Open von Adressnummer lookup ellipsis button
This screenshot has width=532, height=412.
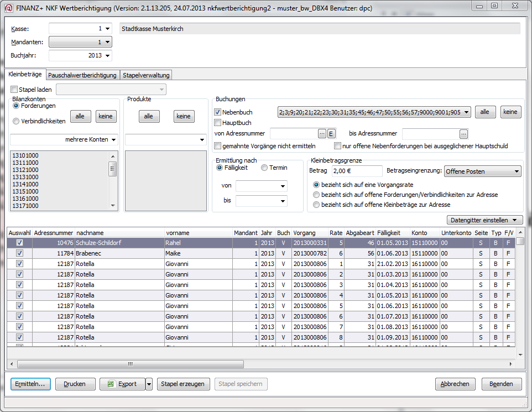322,134
